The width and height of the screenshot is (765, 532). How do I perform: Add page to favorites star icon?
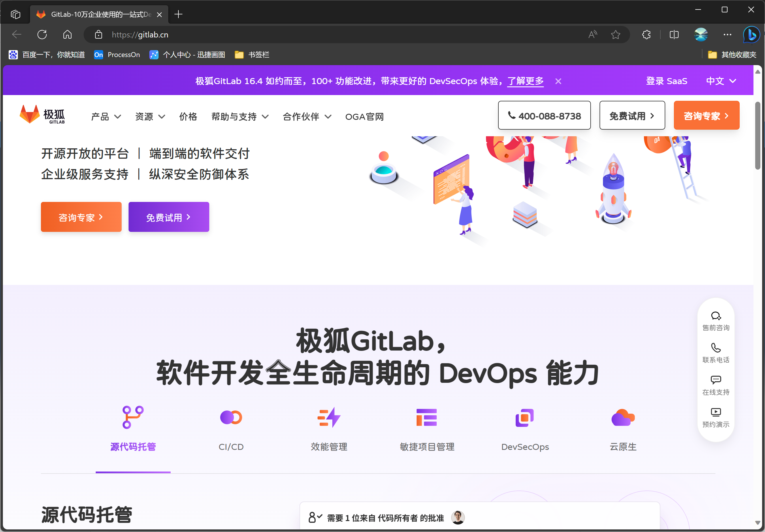[x=615, y=35]
